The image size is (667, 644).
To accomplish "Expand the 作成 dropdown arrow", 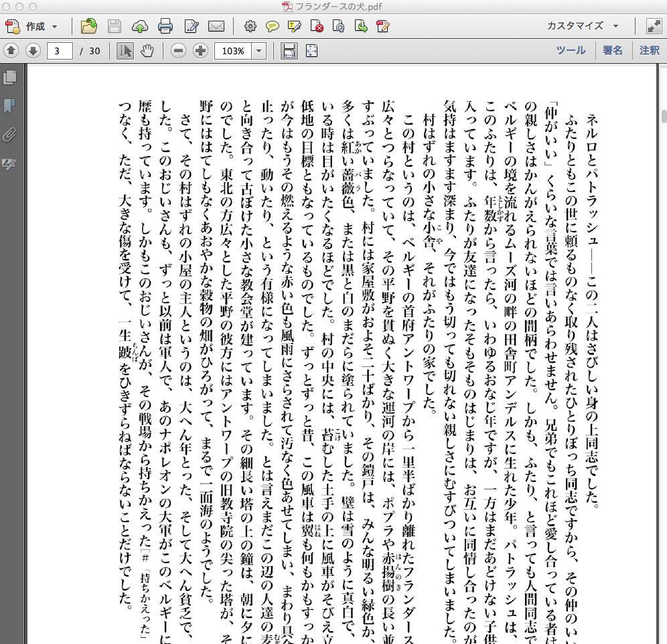I will [x=54, y=27].
